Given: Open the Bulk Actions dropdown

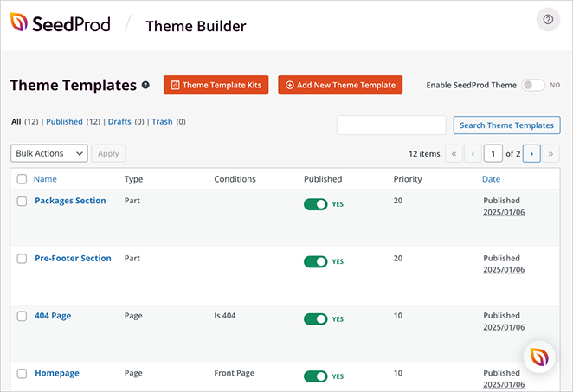Looking at the screenshot, I should [49, 153].
